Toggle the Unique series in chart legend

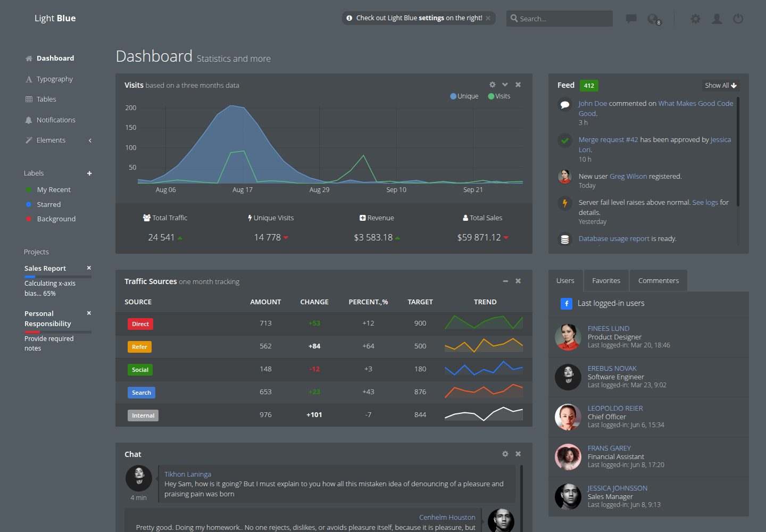pos(464,96)
